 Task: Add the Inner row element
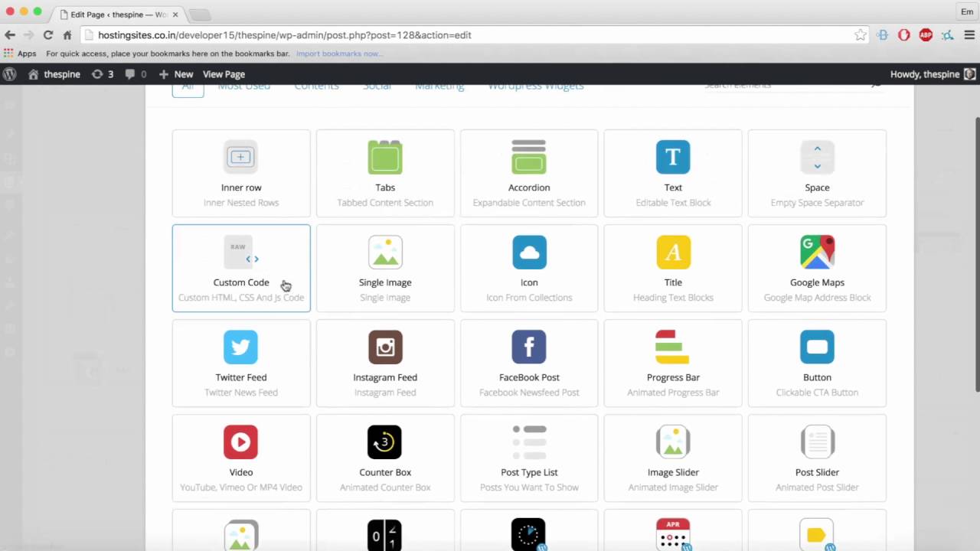241,173
